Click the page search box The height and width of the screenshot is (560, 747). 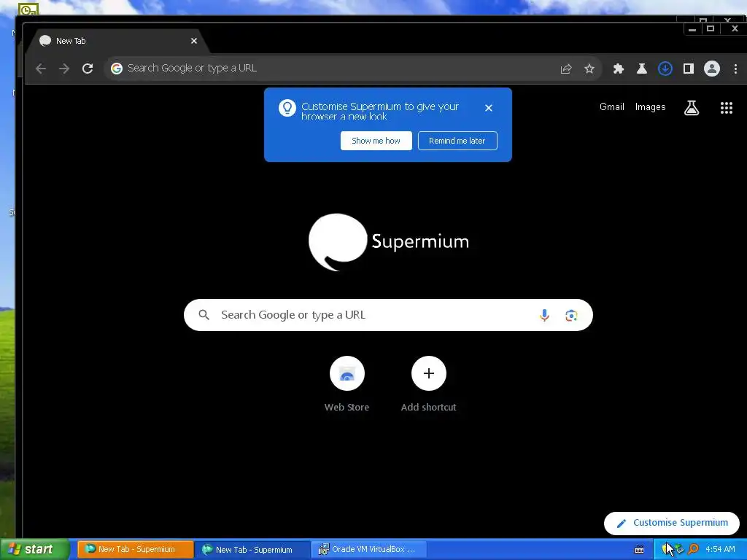pos(388,315)
